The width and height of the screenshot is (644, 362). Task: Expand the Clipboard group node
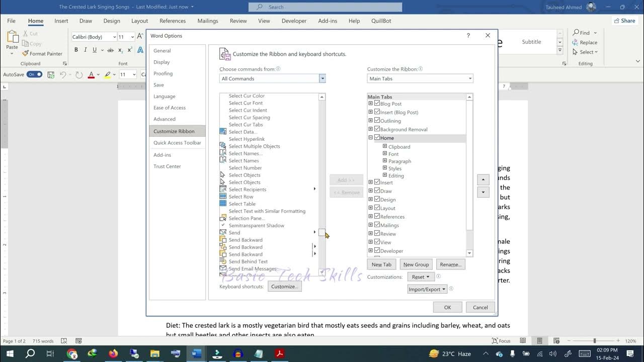[x=385, y=147]
